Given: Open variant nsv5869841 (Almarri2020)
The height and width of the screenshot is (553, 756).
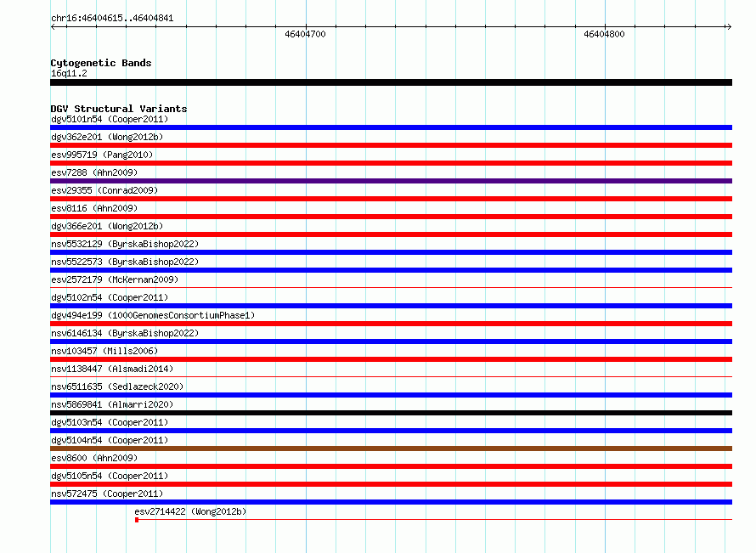Looking at the screenshot, I should pyautogui.click(x=112, y=404).
